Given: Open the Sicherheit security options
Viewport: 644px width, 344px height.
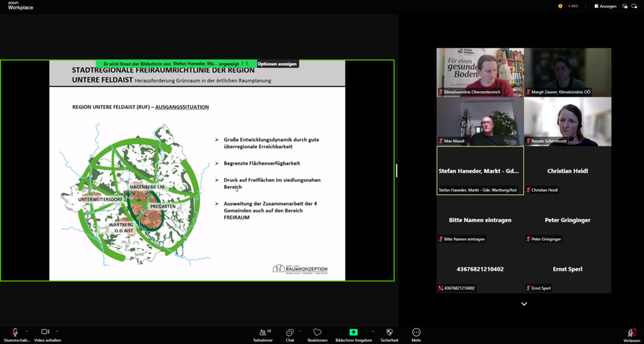Looking at the screenshot, I should click(389, 332).
